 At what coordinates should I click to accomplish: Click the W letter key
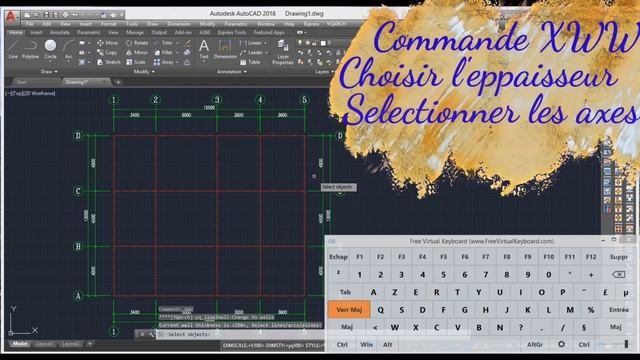(x=394, y=327)
